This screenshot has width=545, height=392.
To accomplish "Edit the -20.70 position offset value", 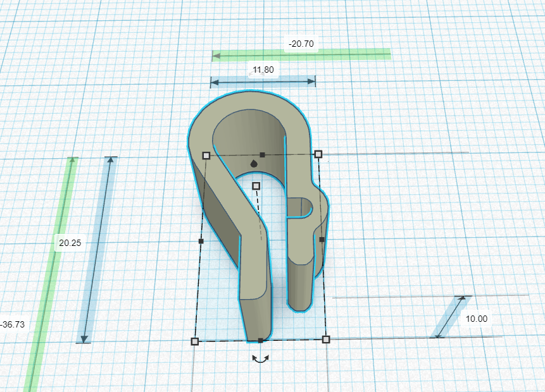I will tap(301, 44).
